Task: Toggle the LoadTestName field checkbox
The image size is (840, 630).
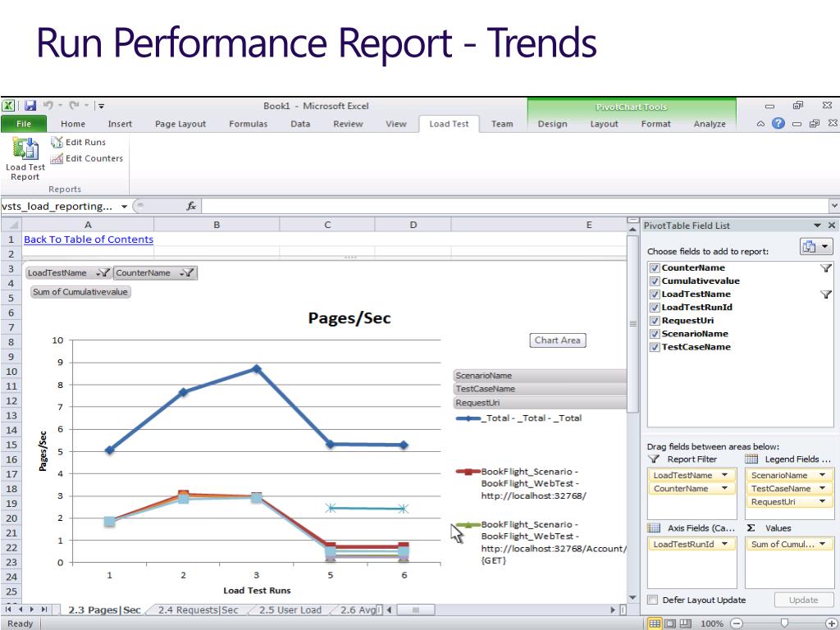Action: [x=654, y=294]
